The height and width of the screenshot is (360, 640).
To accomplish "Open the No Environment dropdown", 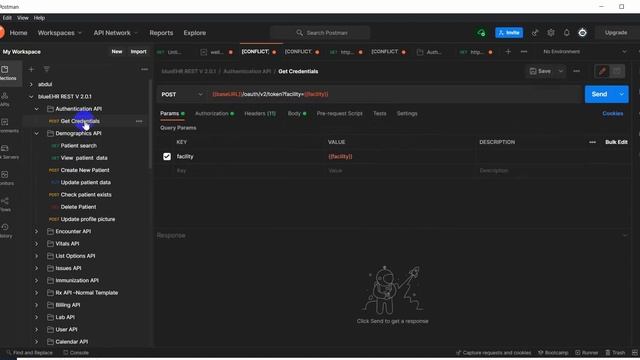I will coord(584,52).
